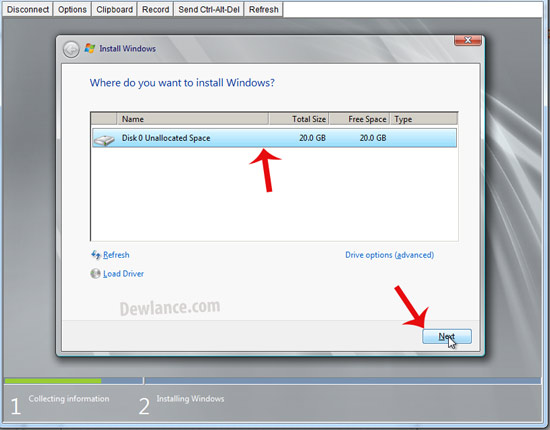Select the Disk 0 Unallocated Space row
The image size is (550, 430).
(274, 138)
